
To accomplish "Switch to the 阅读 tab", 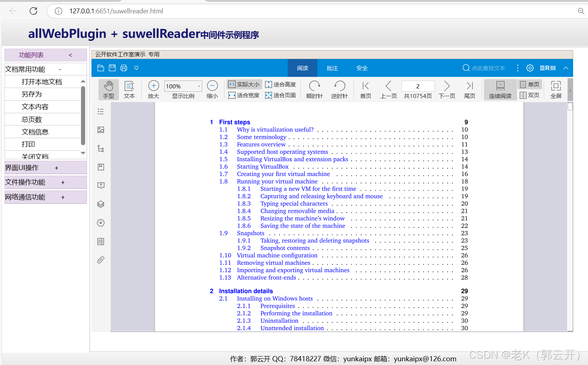I will 303,68.
